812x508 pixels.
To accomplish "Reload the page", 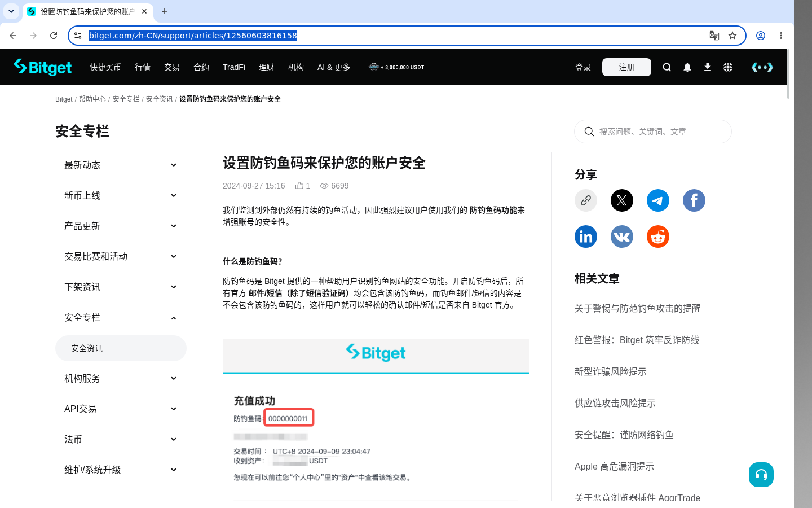I will click(x=54, y=36).
